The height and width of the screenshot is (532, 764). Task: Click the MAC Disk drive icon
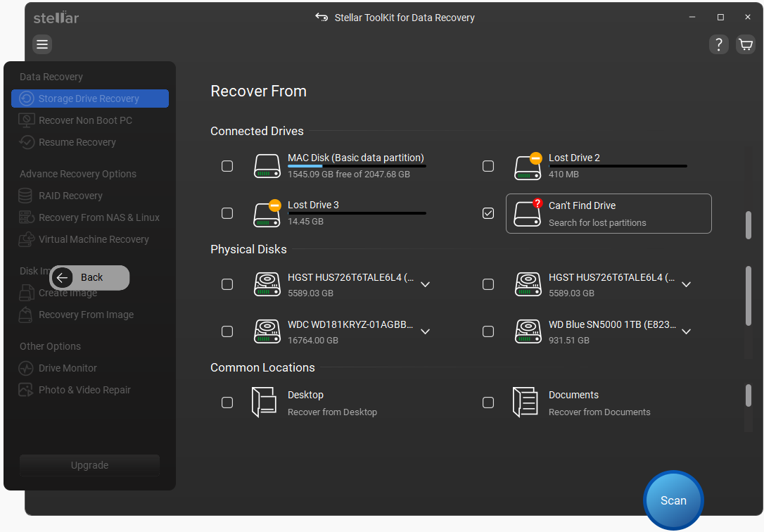pos(267,166)
